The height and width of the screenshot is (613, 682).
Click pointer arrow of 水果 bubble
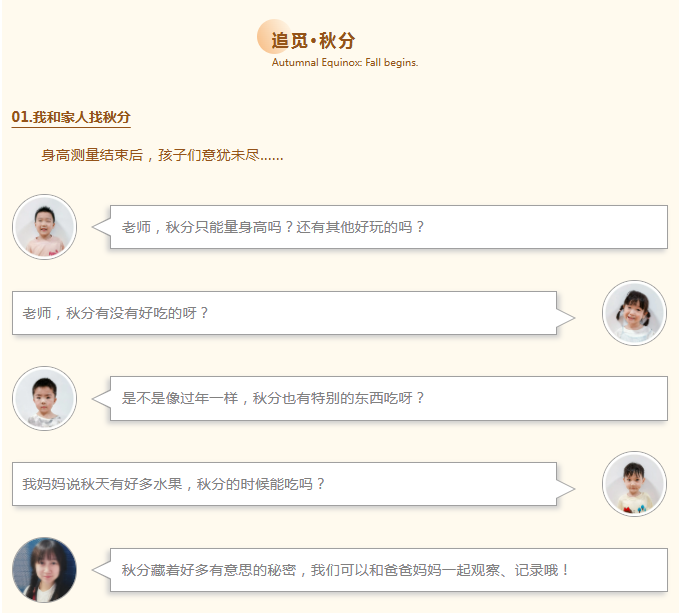tap(566, 489)
